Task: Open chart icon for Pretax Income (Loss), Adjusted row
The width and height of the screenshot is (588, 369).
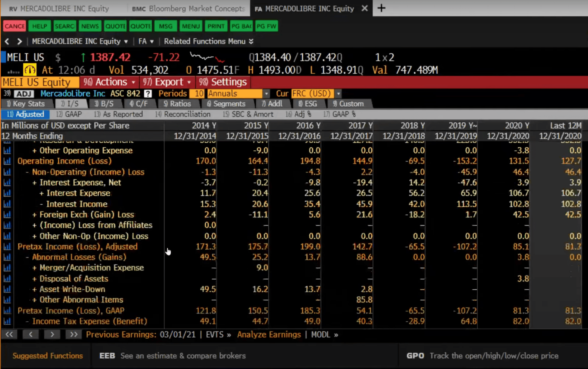Action: 7,246
